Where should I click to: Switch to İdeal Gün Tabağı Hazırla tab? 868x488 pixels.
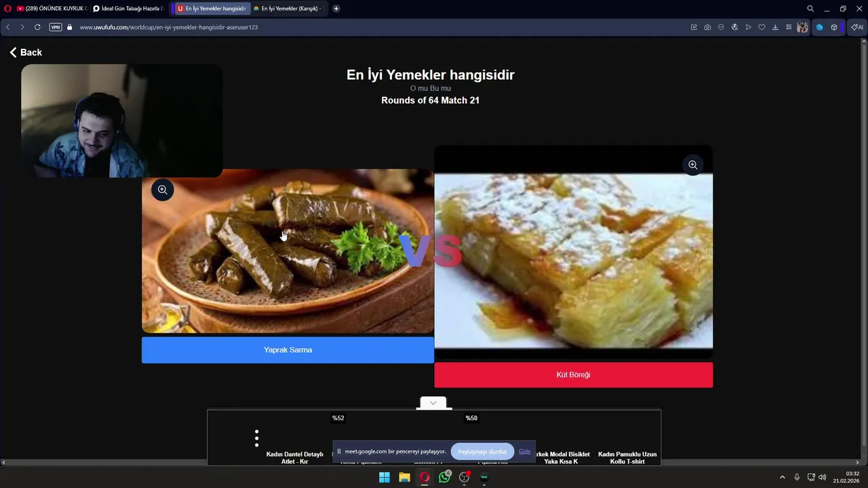(x=129, y=9)
